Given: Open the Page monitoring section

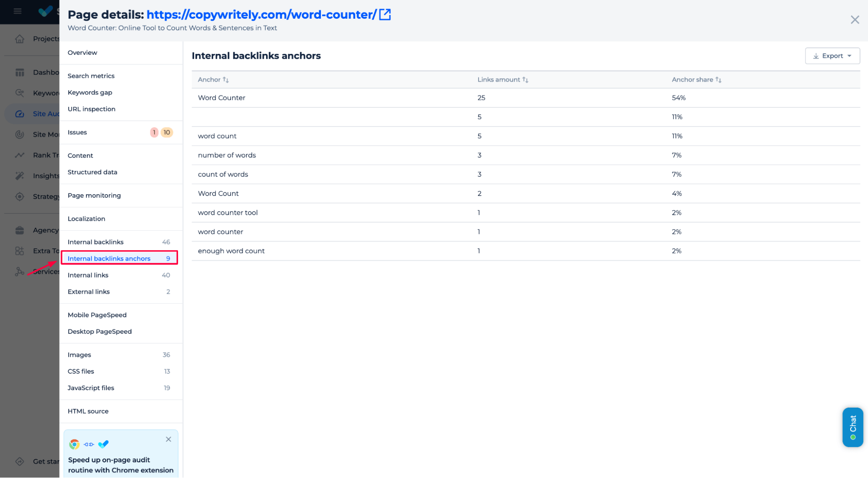Looking at the screenshot, I should tap(94, 196).
